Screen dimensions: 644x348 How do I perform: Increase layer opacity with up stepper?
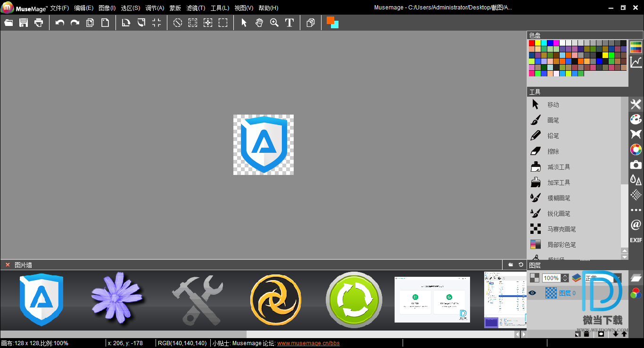point(565,276)
